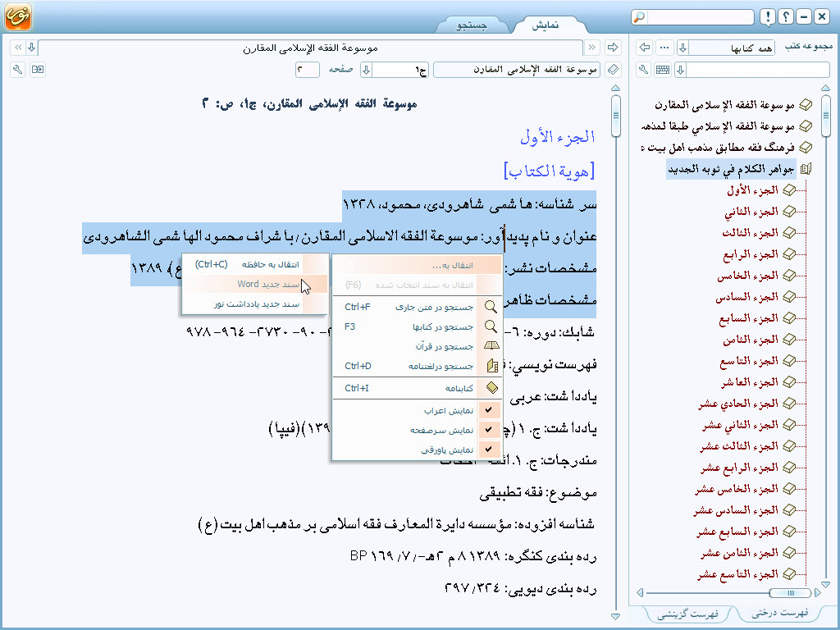Select الجزء الثاني in the tree
Viewport: 840px width, 630px height.
pos(751,212)
